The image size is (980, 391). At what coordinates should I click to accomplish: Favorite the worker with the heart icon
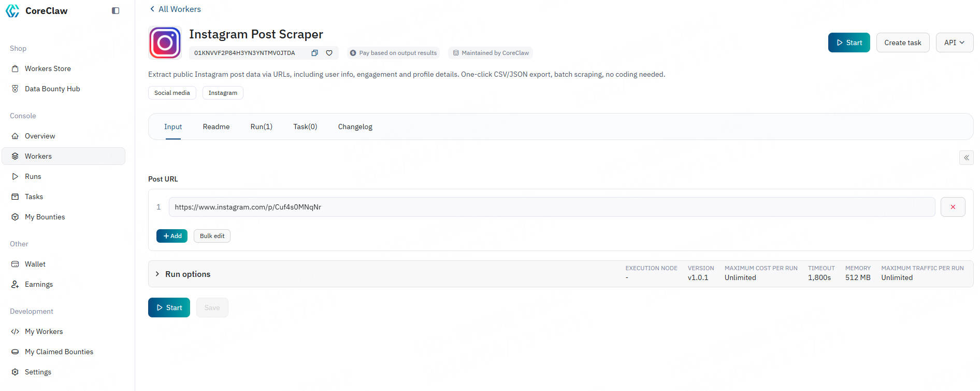tap(329, 53)
